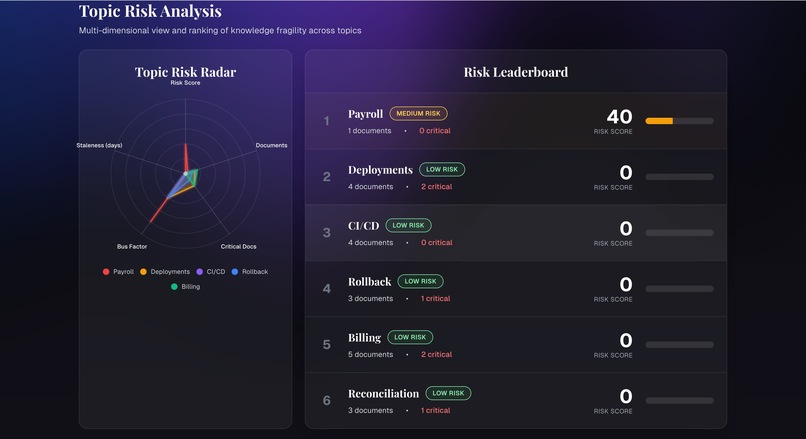
Task: Click '4 documents' under Deployments
Action: 371,187
